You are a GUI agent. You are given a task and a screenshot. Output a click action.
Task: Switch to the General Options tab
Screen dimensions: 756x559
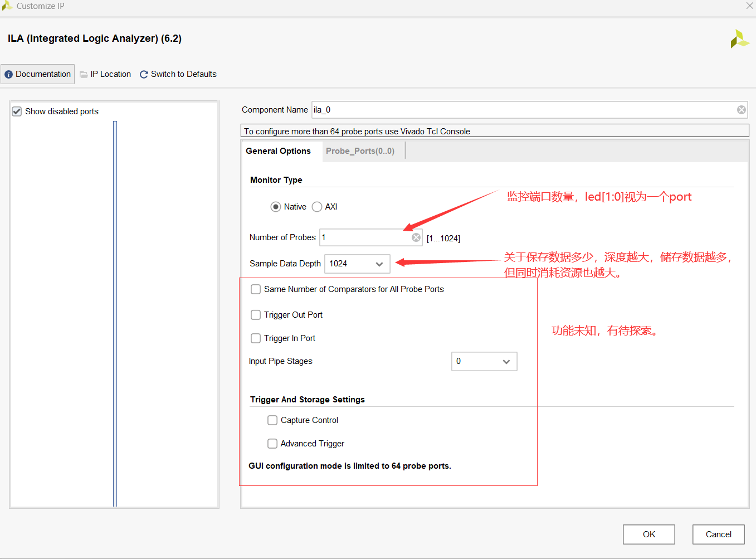point(279,151)
